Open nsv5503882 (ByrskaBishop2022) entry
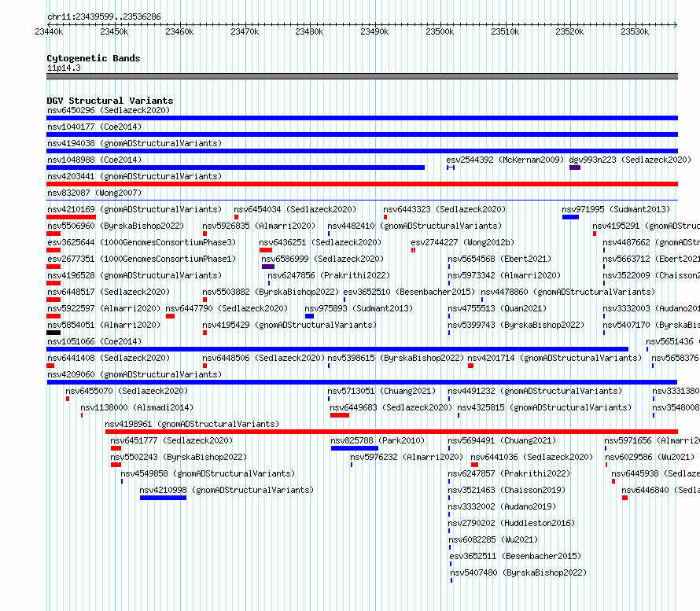The image size is (700, 611). click(x=271, y=292)
